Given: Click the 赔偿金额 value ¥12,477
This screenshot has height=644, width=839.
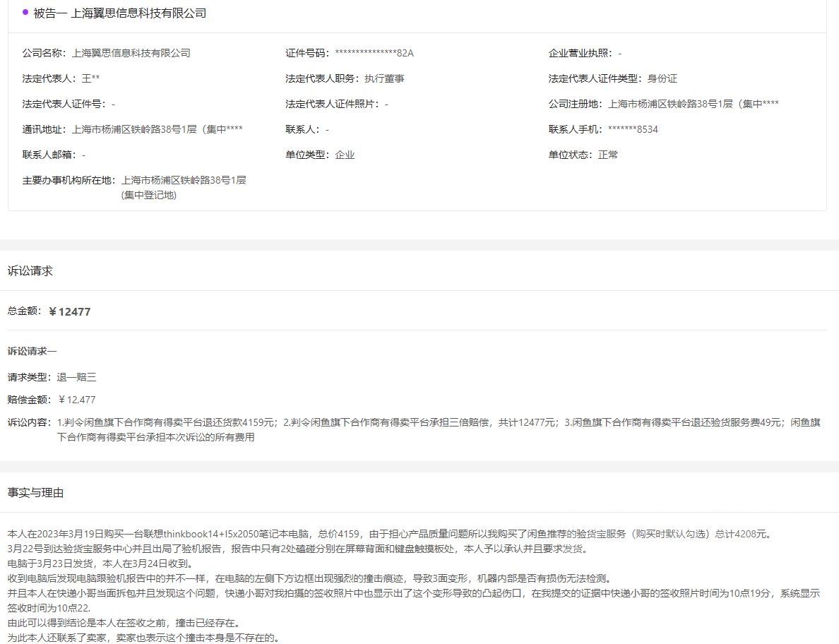Looking at the screenshot, I should pos(76,400).
